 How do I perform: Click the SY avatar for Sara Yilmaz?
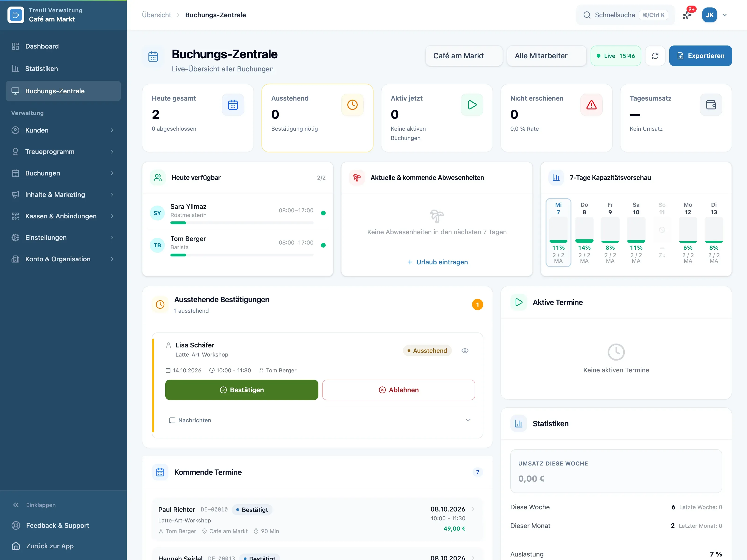point(157,213)
